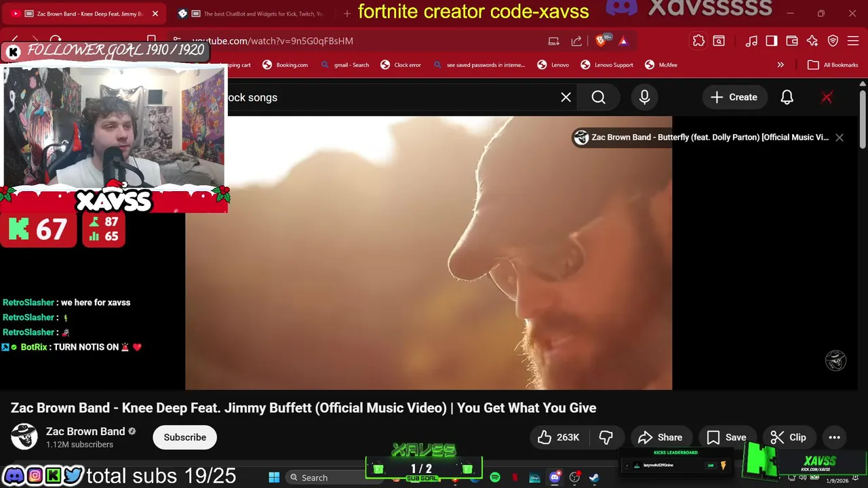Open the see saved passwords bookmark

point(479,65)
